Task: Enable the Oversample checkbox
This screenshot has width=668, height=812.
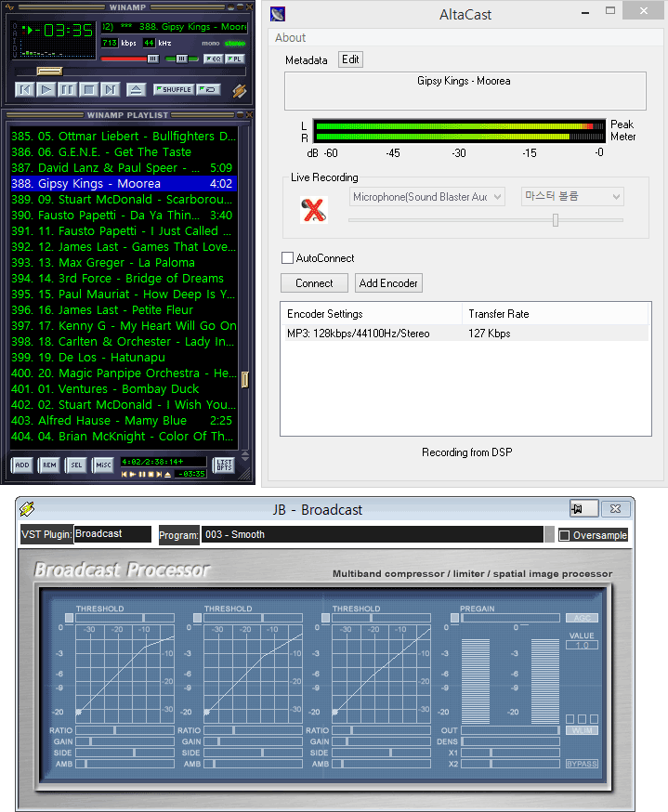Action: pos(564,535)
